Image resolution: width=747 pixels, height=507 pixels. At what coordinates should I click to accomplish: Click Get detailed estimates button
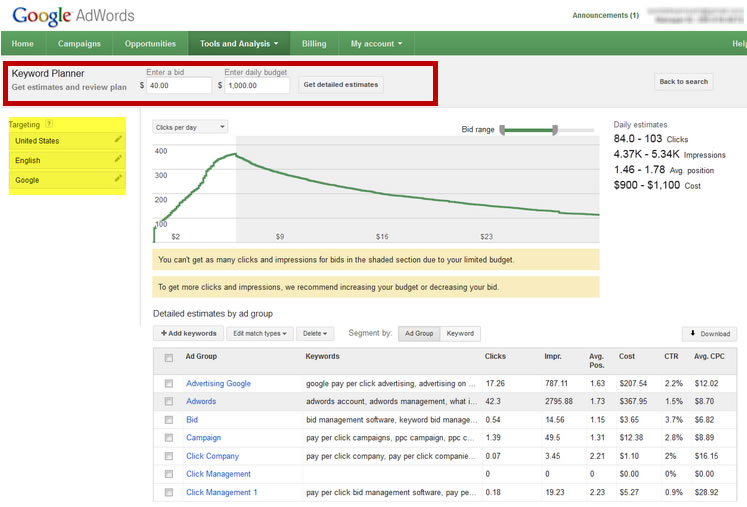[341, 85]
